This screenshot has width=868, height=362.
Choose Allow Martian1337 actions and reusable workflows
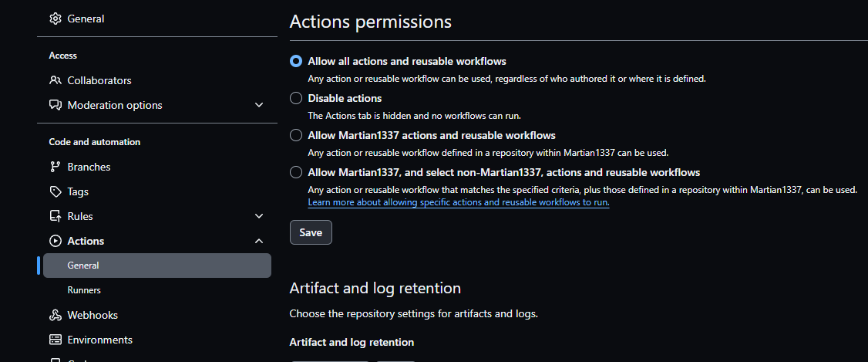point(296,135)
